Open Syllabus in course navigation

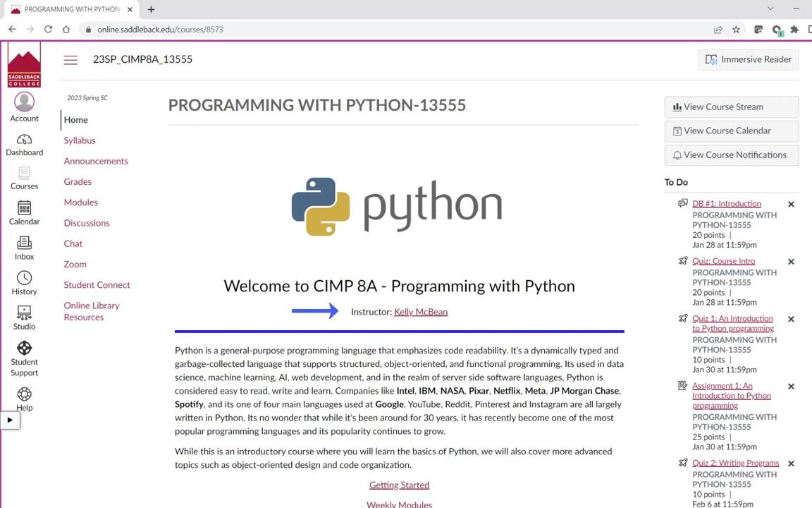80,140
